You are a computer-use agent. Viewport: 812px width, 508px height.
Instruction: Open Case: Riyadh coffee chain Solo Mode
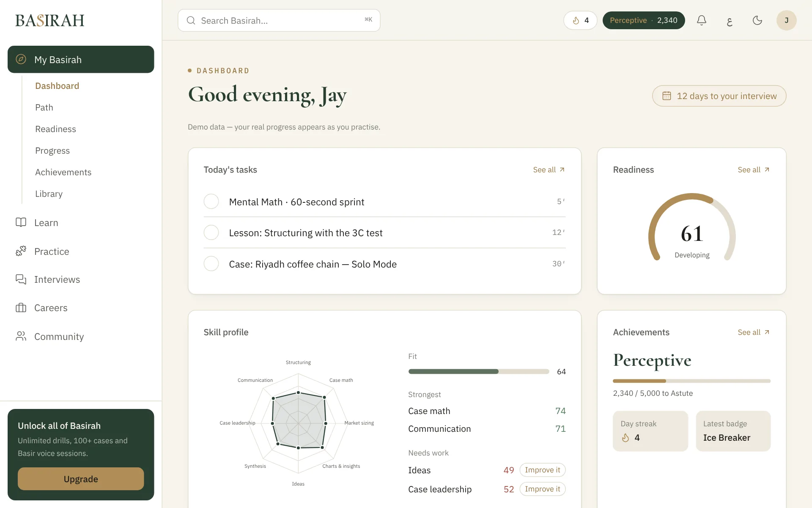click(384, 264)
